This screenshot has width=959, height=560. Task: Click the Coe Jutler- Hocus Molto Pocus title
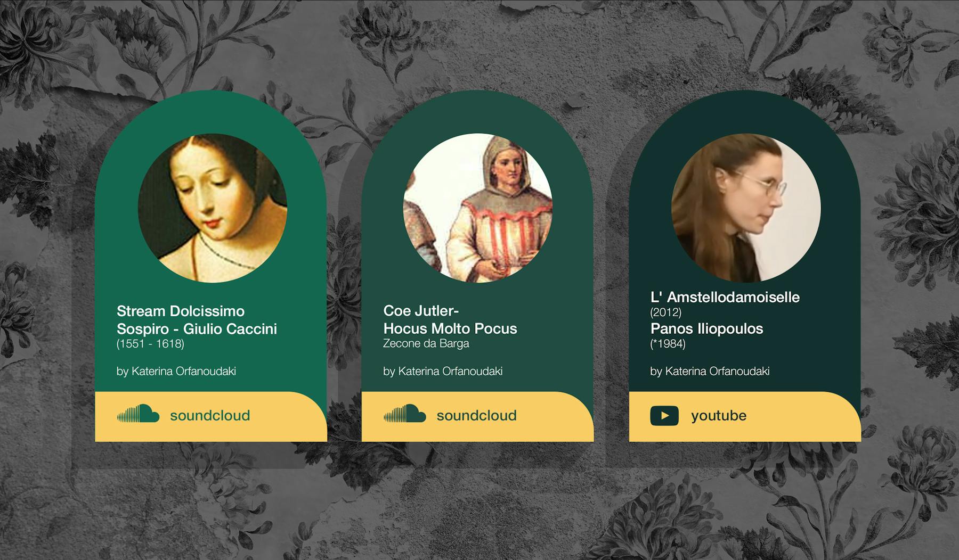point(450,320)
